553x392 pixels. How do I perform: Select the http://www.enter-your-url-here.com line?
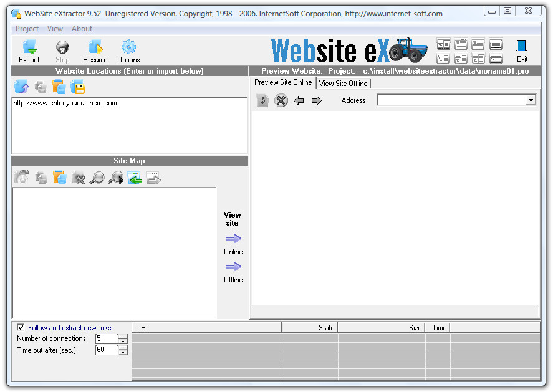65,103
